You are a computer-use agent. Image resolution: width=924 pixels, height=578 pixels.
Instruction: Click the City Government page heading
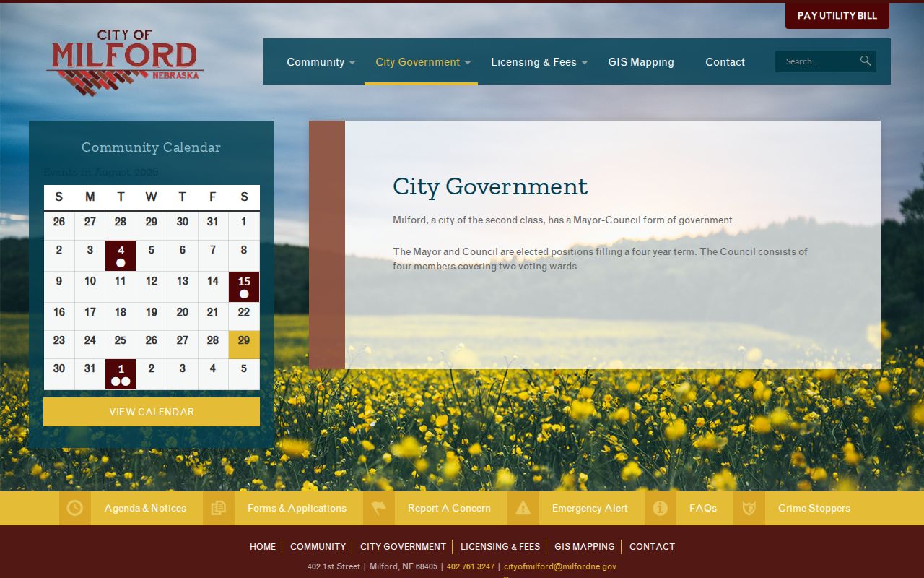tap(490, 186)
